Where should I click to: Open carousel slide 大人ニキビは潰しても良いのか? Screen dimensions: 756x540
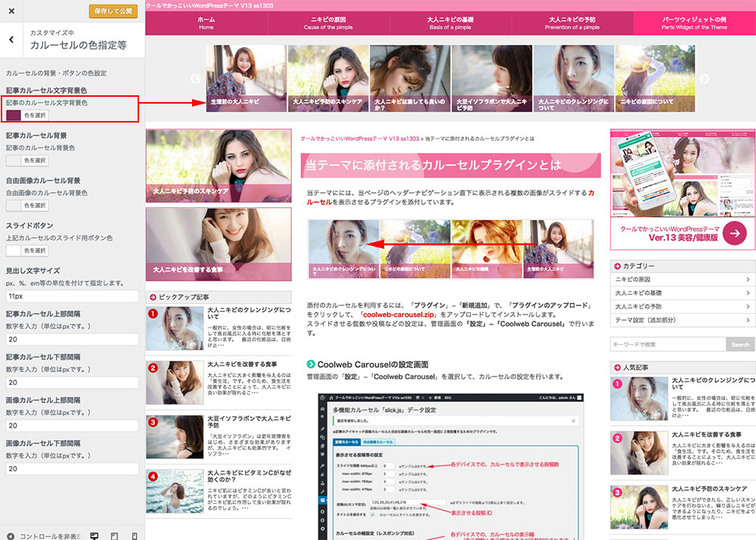pos(410,79)
